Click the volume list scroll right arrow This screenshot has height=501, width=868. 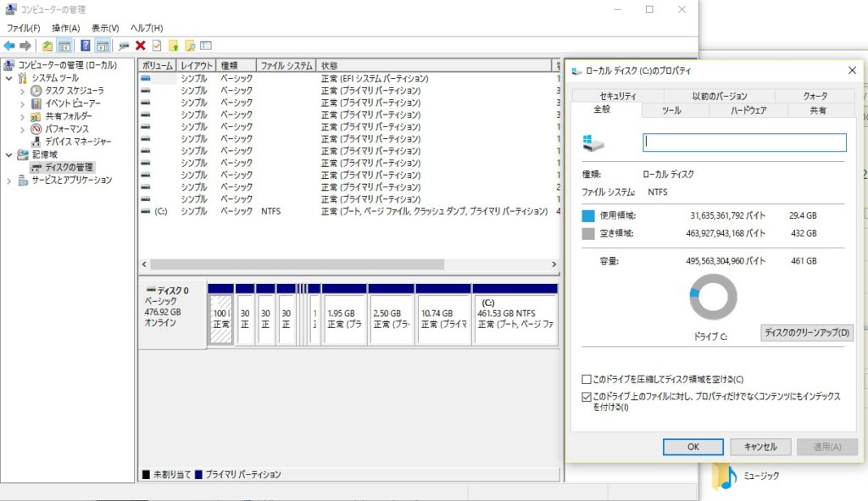tap(554, 264)
